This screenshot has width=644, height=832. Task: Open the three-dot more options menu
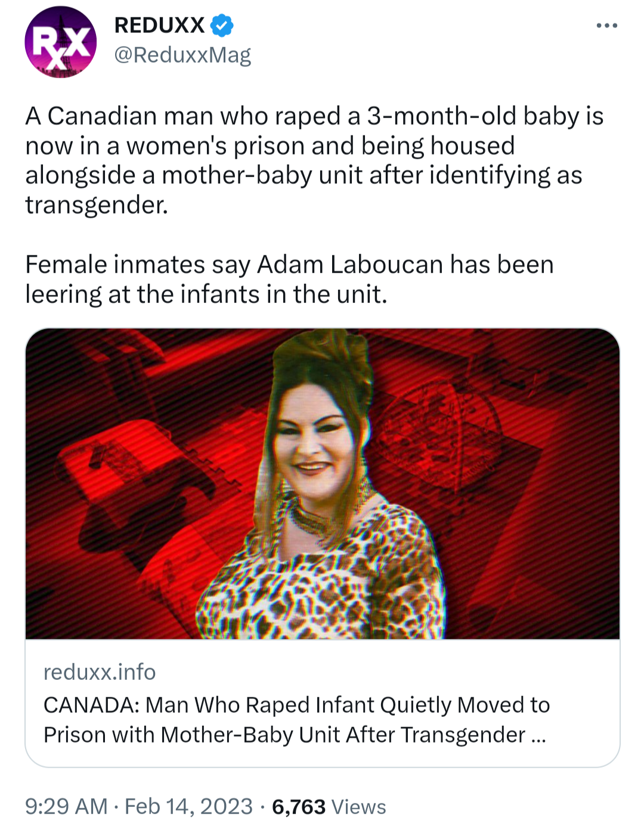tap(606, 26)
